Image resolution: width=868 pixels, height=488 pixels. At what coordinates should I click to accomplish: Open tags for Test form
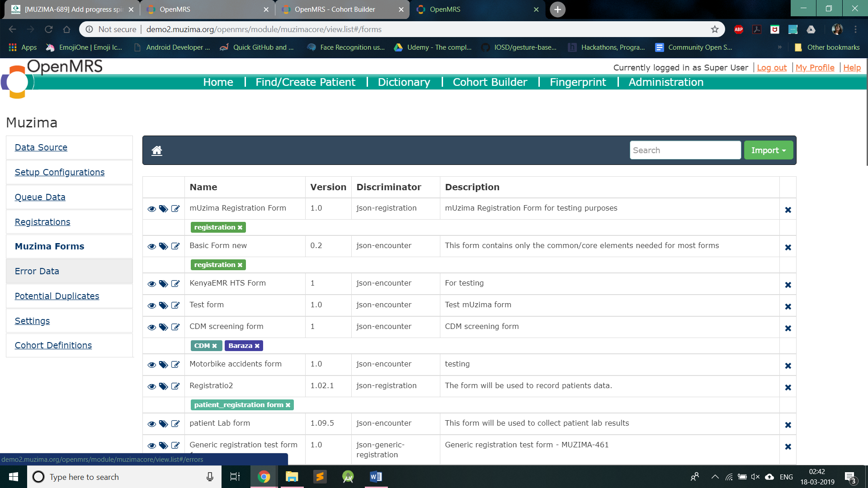tap(164, 305)
